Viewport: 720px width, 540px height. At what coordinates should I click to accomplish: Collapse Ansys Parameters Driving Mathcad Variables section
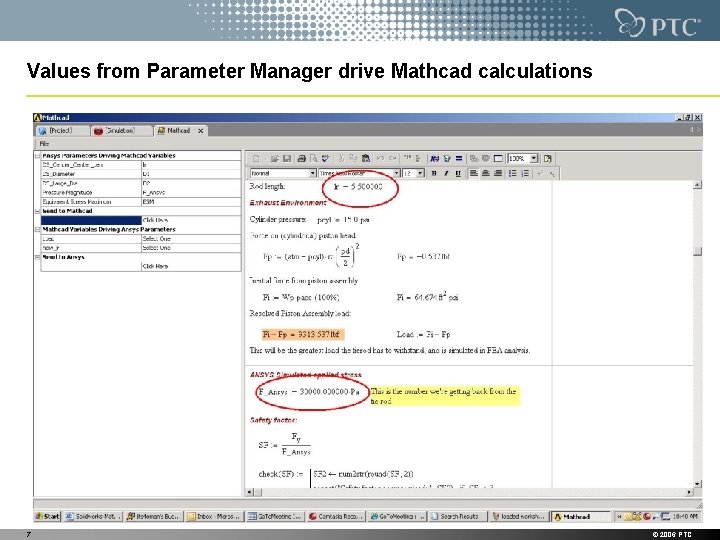tap(38, 156)
